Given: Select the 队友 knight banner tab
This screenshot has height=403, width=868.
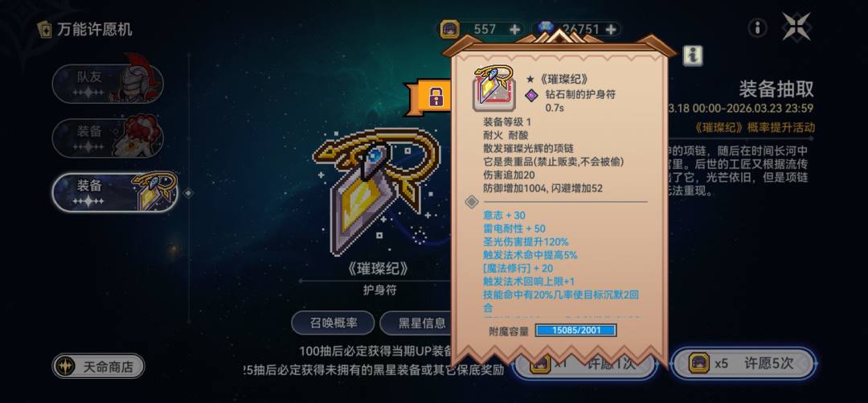Looking at the screenshot, I should point(108,84).
